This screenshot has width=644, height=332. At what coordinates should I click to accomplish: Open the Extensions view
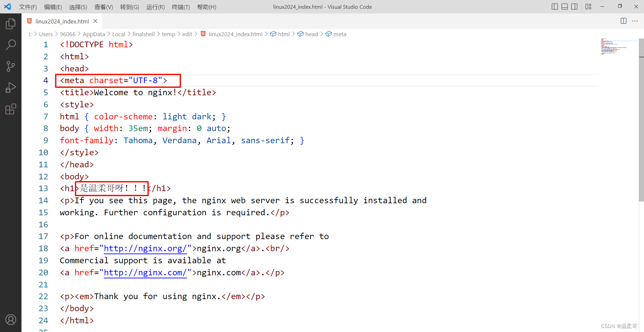pos(11,109)
